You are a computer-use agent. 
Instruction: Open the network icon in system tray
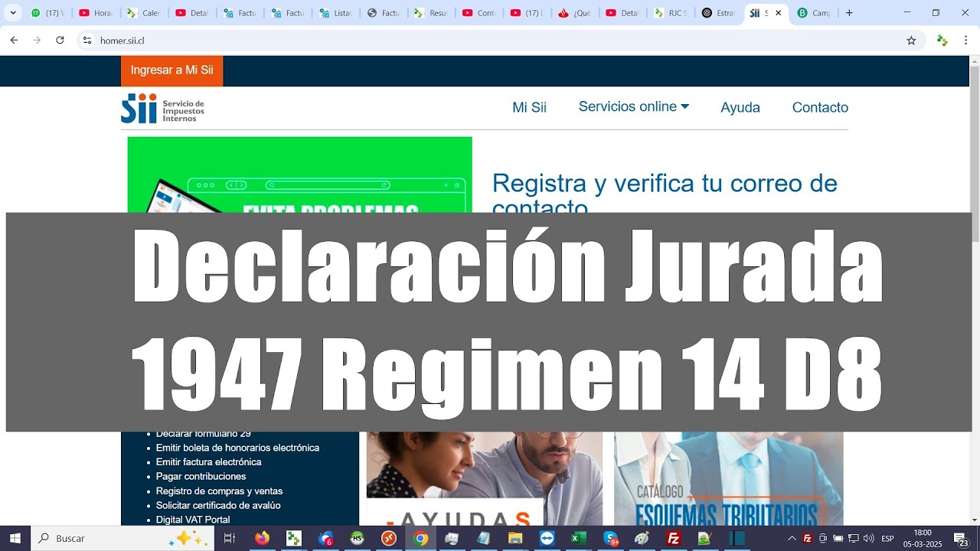pos(853,539)
